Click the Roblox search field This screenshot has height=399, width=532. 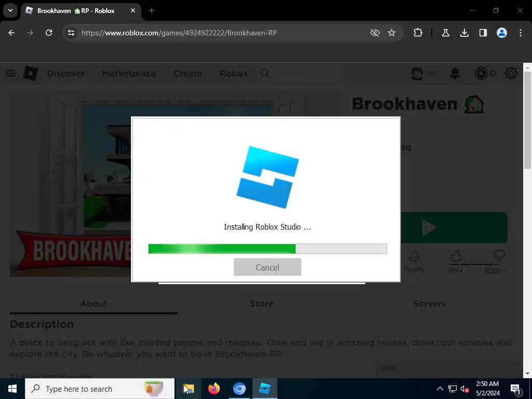(x=300, y=73)
